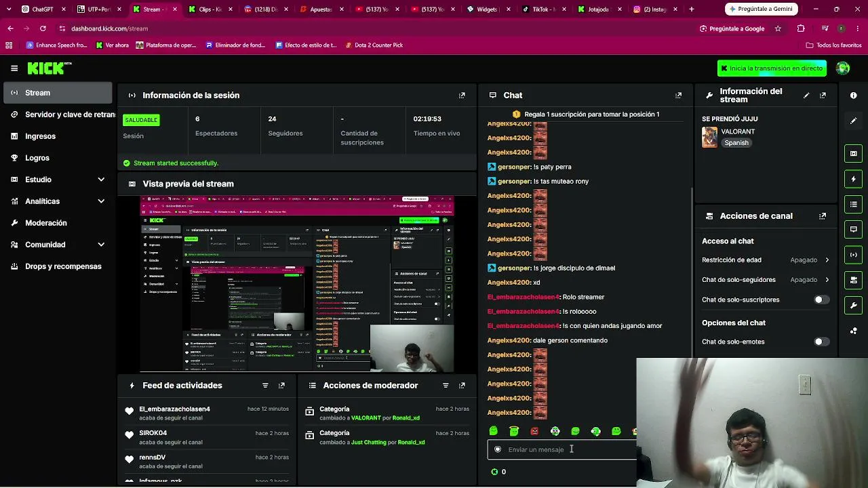This screenshot has width=868, height=488.
Task: Pick the halo emote in chat
Action: [514, 431]
